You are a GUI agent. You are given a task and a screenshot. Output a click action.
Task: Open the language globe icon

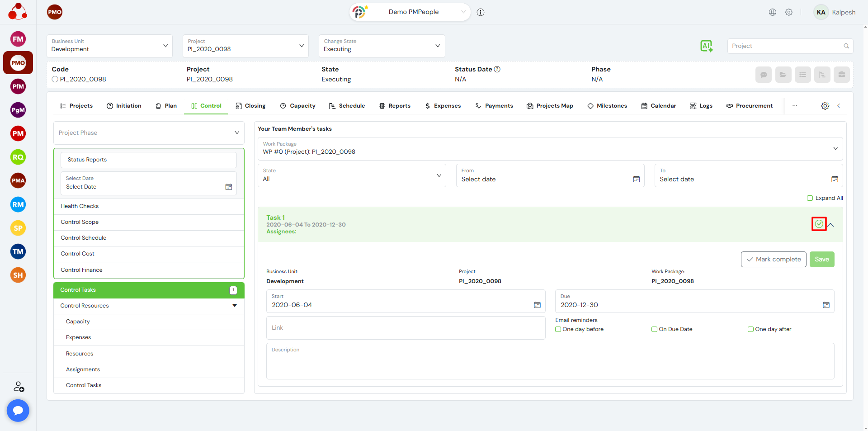tap(773, 12)
